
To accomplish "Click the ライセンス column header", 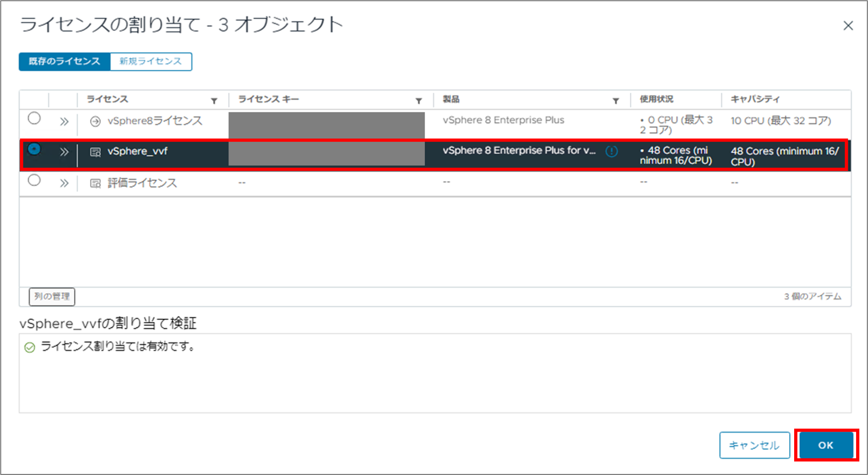I will click(107, 99).
